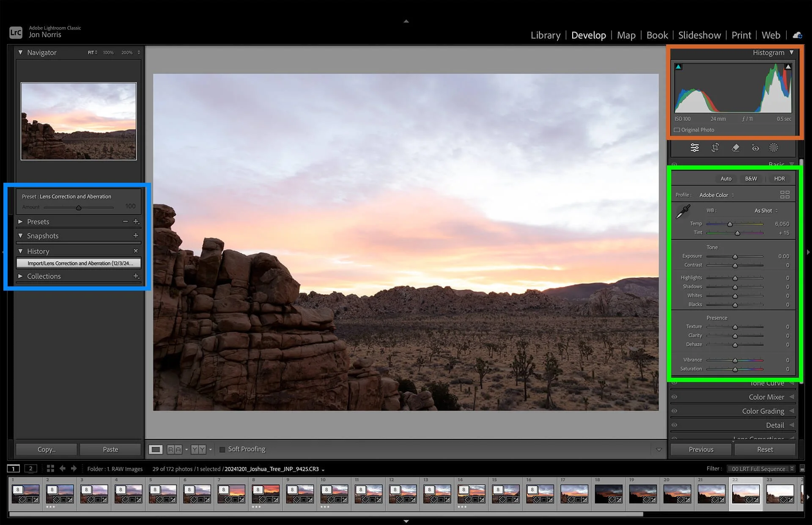Select the Crop and rotate tool

coord(715,148)
